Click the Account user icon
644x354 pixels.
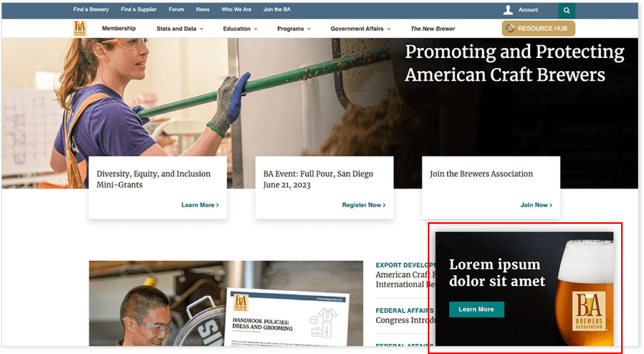[508, 10]
